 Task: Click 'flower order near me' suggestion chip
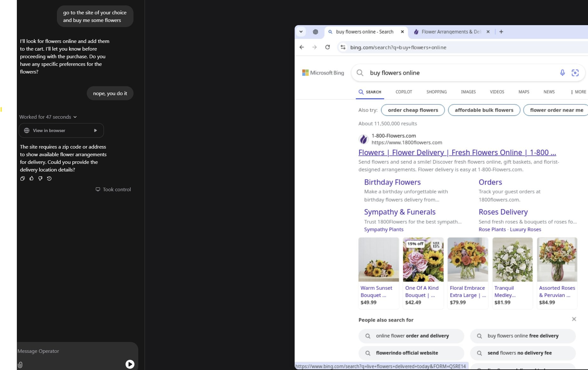click(x=556, y=110)
